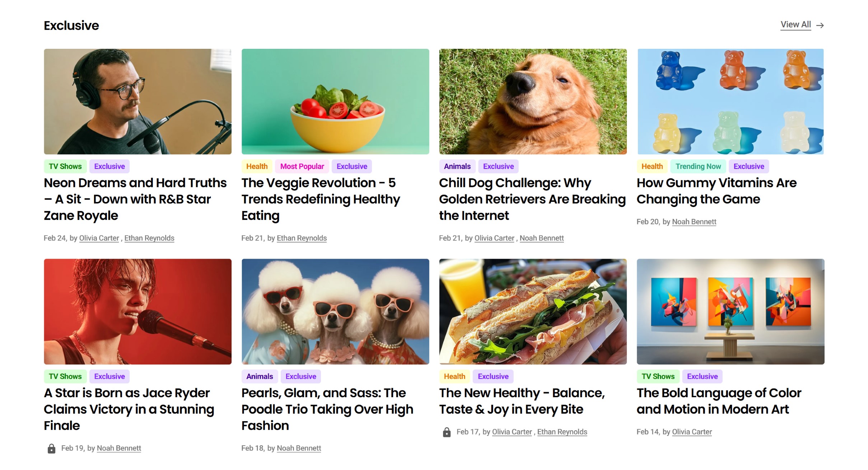868x470 pixels.
Task: Select the Trending Now tag
Action: pos(698,166)
